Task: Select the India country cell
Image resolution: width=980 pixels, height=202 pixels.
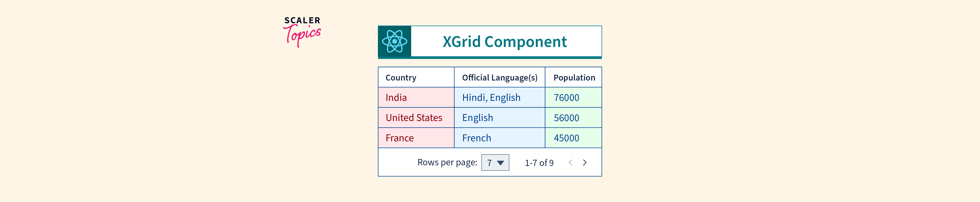Action: point(396,98)
